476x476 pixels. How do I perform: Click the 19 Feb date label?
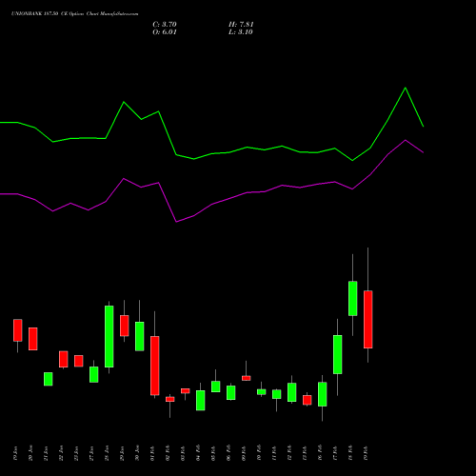366,453
